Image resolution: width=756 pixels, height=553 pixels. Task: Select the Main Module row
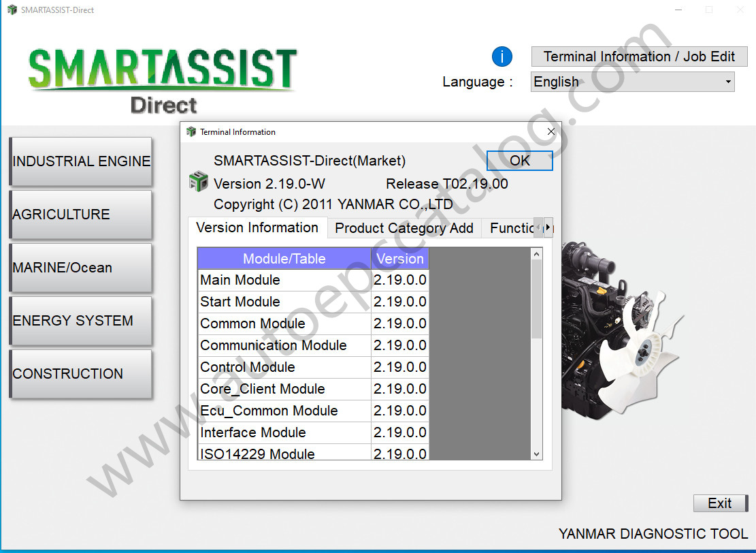[x=313, y=280]
